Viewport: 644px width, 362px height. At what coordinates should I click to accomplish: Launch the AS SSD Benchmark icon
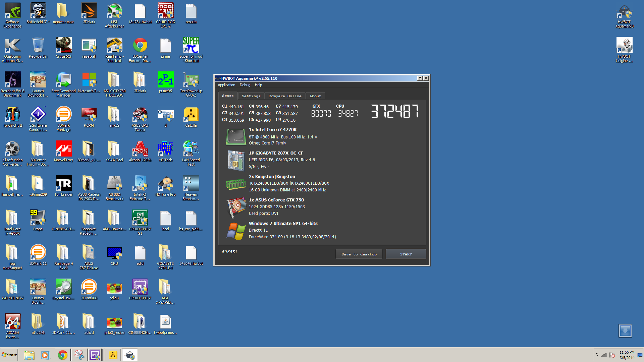[x=114, y=188]
